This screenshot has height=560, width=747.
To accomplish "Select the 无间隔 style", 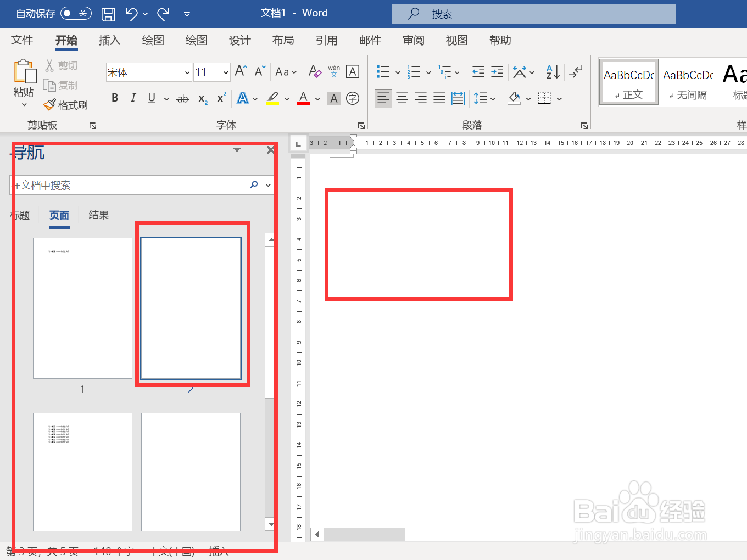I will pos(688,82).
